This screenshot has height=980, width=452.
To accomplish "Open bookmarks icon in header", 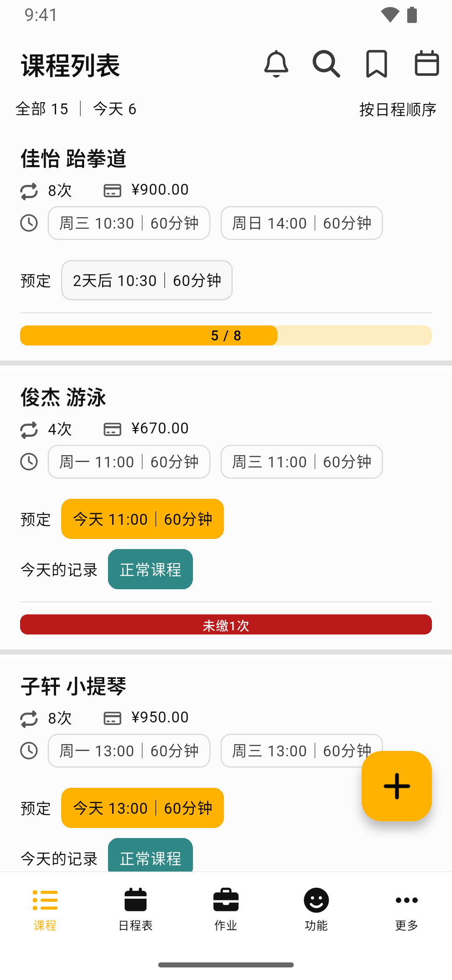I will (x=377, y=64).
